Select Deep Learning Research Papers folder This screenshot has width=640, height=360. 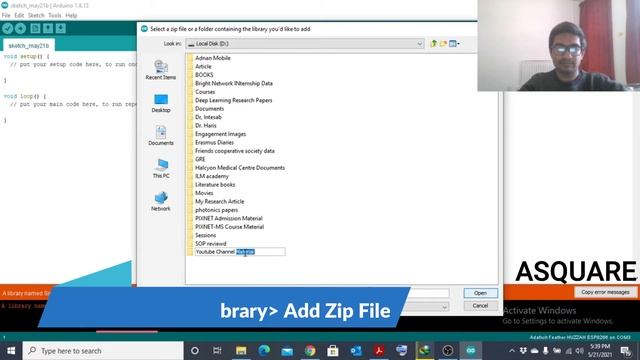click(x=233, y=100)
